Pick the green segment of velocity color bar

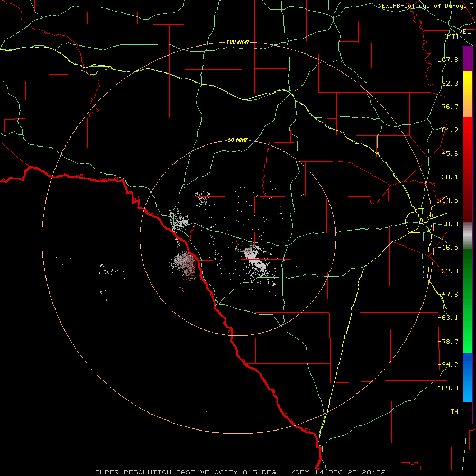pyautogui.click(x=467, y=300)
